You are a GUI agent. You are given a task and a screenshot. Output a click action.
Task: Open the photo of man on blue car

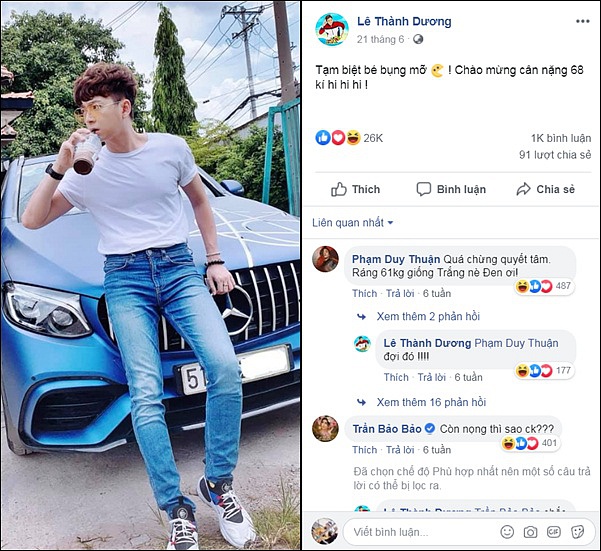(x=151, y=275)
